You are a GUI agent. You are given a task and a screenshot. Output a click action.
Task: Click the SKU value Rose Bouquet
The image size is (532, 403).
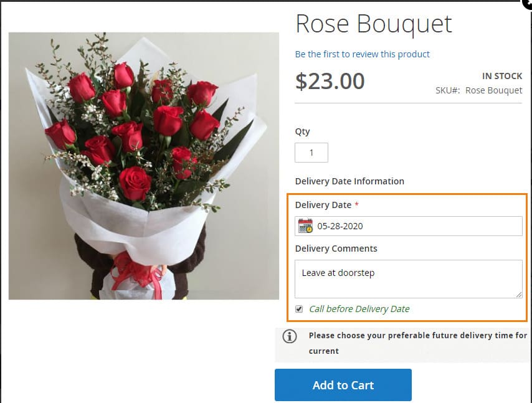(494, 90)
